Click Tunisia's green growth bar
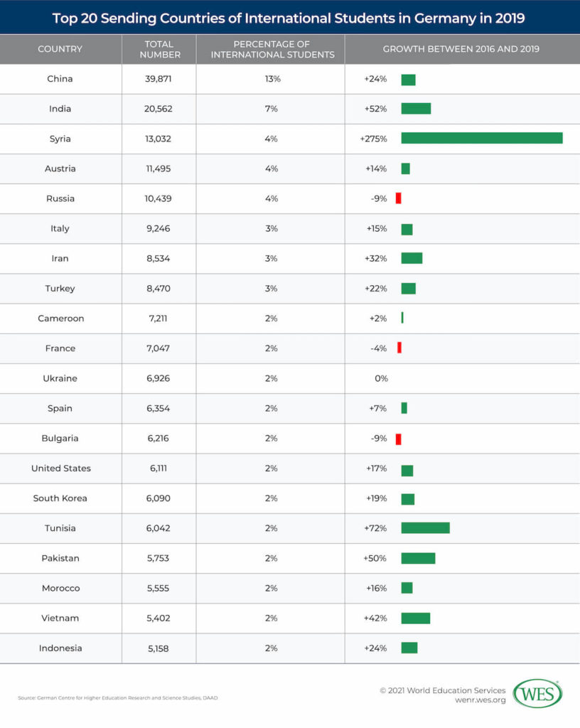 tap(425, 528)
